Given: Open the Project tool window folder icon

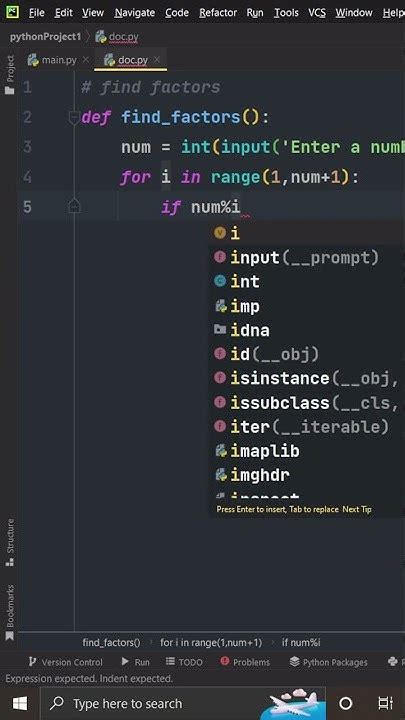Looking at the screenshot, I should pos(10,90).
